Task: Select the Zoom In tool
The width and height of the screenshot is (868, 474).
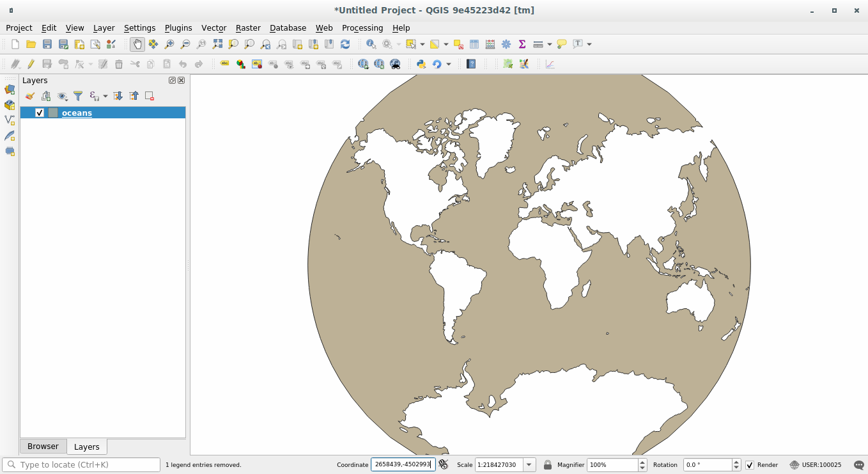Action: 169,44
